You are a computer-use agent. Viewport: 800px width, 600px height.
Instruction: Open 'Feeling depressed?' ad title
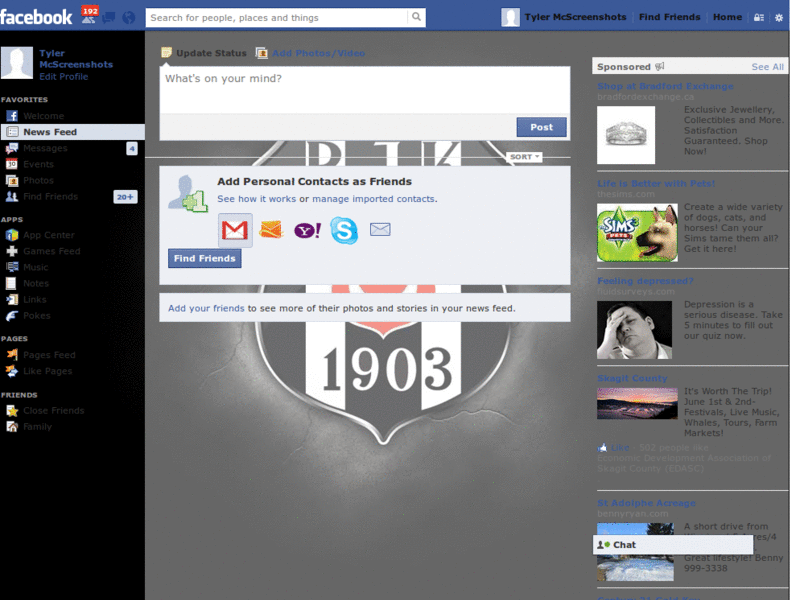pos(645,281)
